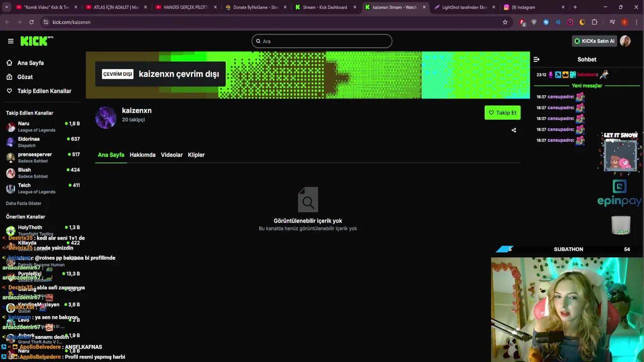The image size is (644, 362).
Task: Open kaizenxn profile picture
Action: tap(106, 118)
